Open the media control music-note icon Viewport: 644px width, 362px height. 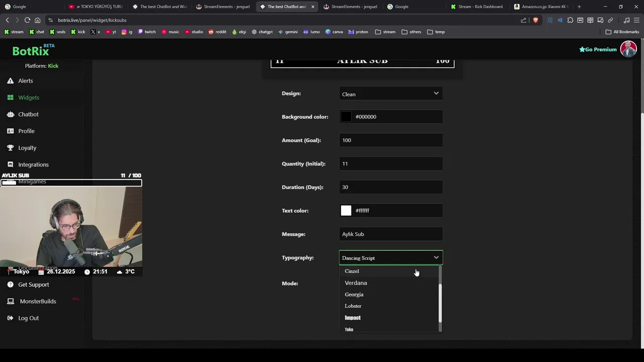626,20
